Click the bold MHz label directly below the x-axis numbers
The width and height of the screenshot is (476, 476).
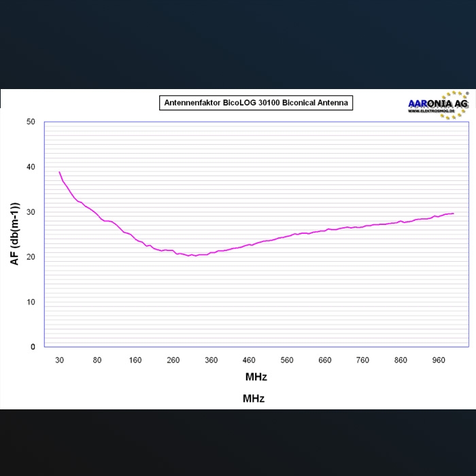[256, 377]
